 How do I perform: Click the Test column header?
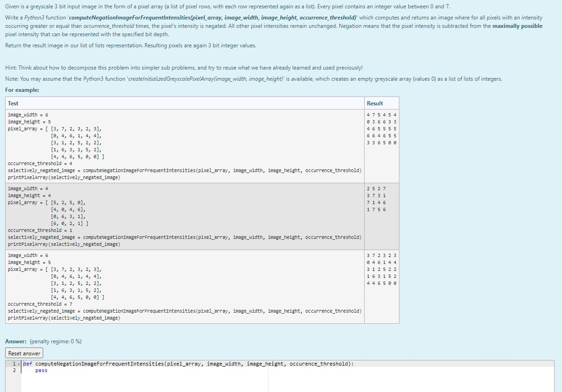tap(13, 103)
